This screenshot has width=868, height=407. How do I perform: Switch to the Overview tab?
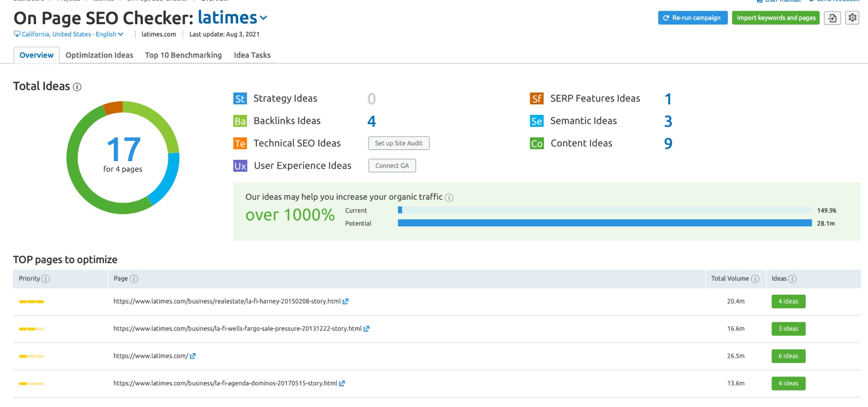point(36,55)
